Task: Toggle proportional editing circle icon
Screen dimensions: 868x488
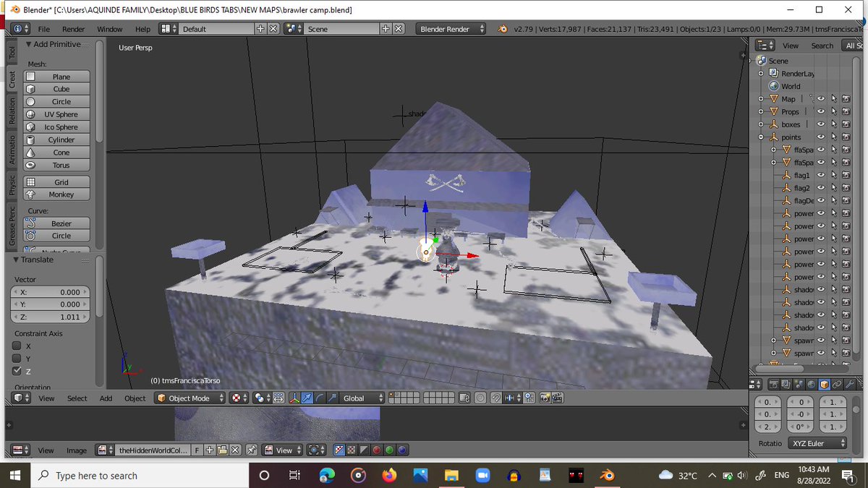Action: (x=480, y=398)
